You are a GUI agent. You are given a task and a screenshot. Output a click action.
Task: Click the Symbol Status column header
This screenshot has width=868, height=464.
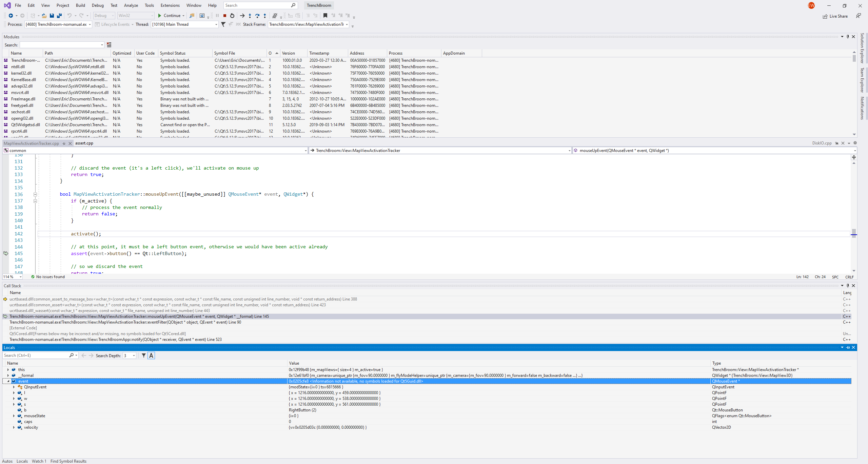click(x=185, y=53)
